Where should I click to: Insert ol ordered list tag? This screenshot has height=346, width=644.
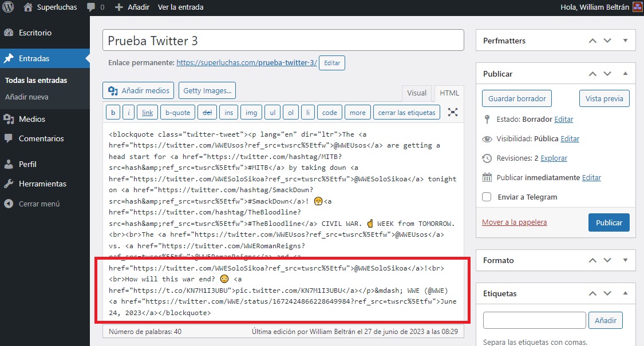click(291, 113)
